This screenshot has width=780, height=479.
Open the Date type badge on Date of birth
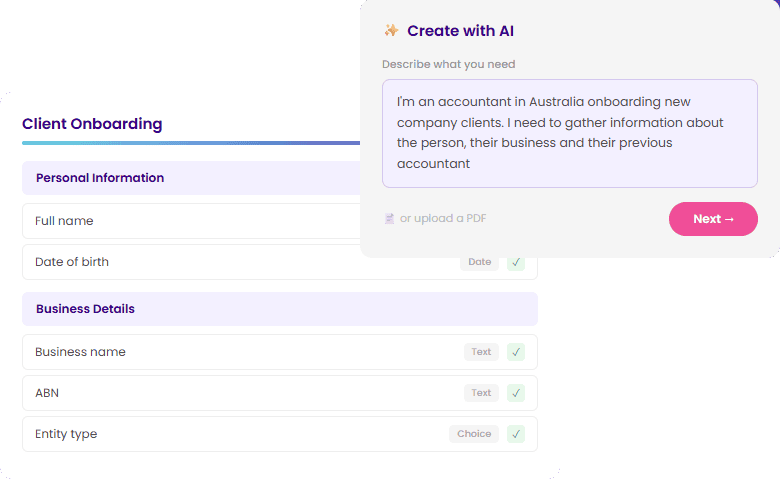click(479, 262)
